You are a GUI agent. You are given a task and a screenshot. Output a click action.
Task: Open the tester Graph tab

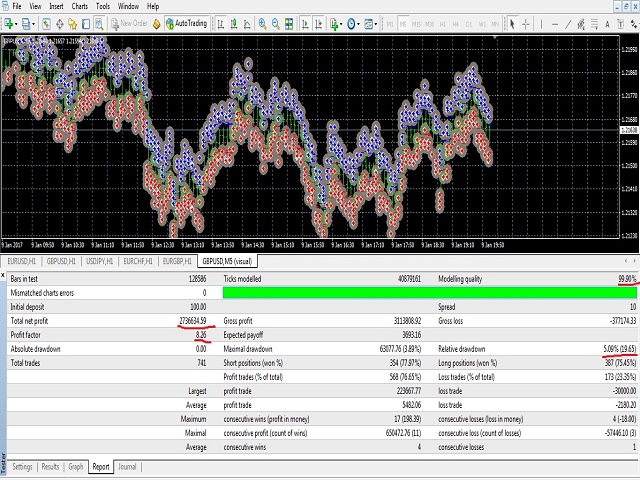coord(76,467)
